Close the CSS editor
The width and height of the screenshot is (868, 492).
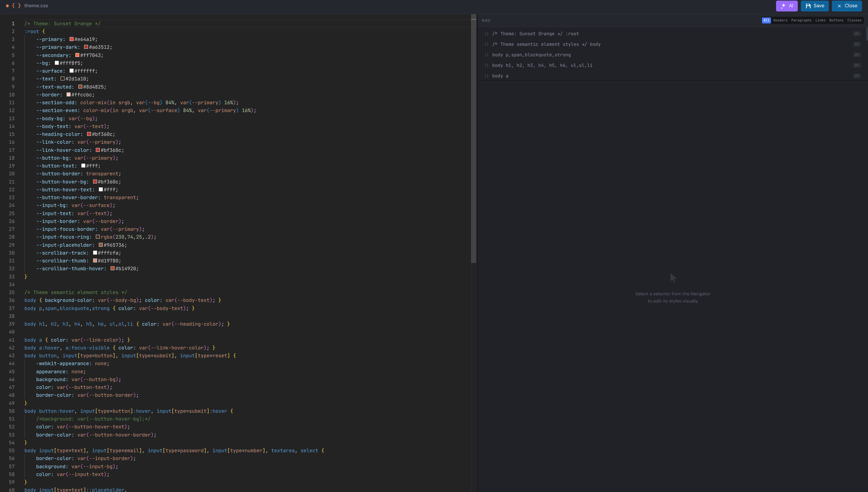tap(847, 6)
